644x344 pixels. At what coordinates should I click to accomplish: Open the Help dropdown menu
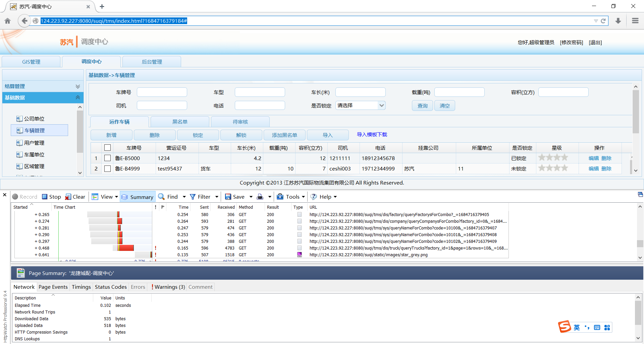(324, 197)
